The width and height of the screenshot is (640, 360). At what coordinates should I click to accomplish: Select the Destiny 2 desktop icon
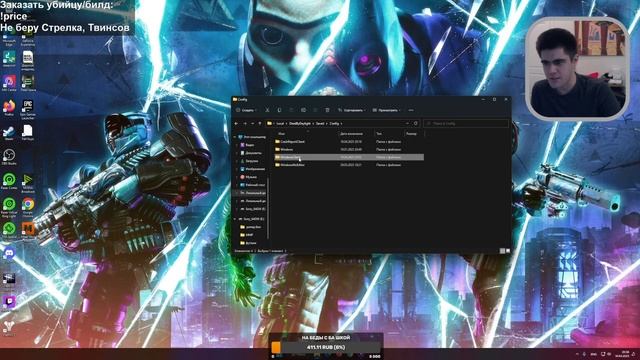click(x=9, y=328)
